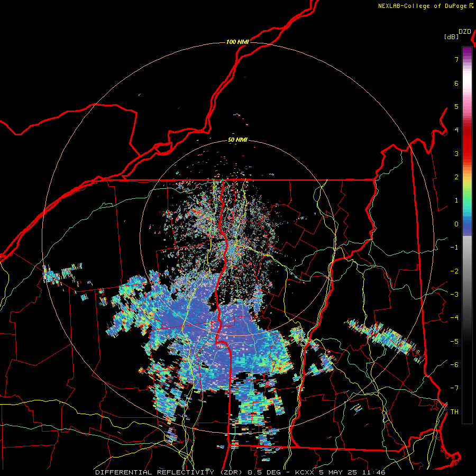
Task: Click the -6 value on color scale
Action: click(x=454, y=365)
